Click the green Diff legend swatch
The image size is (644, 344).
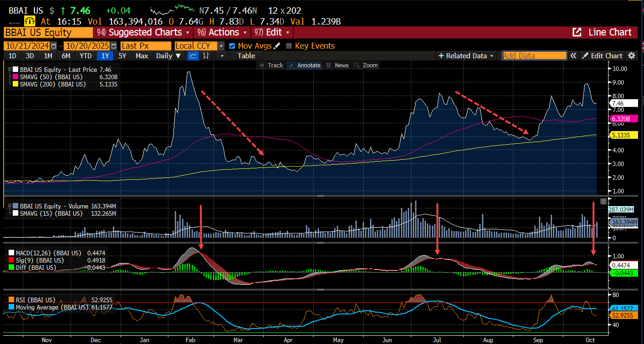click(x=11, y=268)
